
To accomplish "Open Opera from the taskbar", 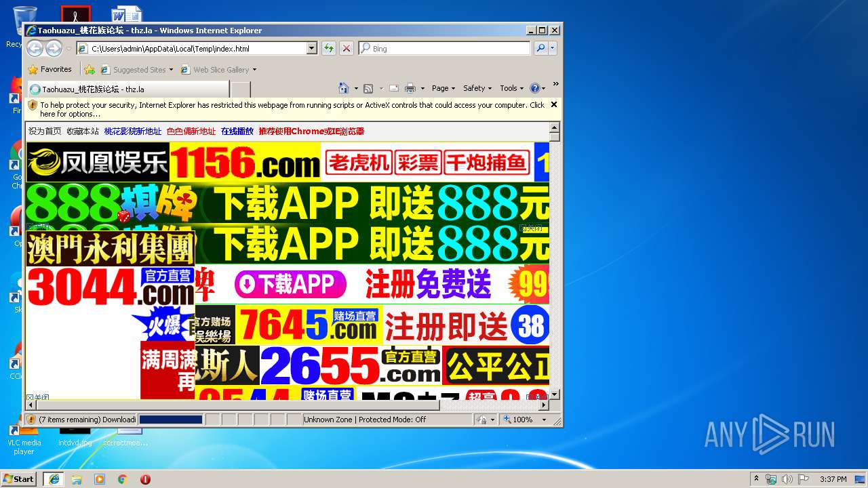I will click(145, 479).
